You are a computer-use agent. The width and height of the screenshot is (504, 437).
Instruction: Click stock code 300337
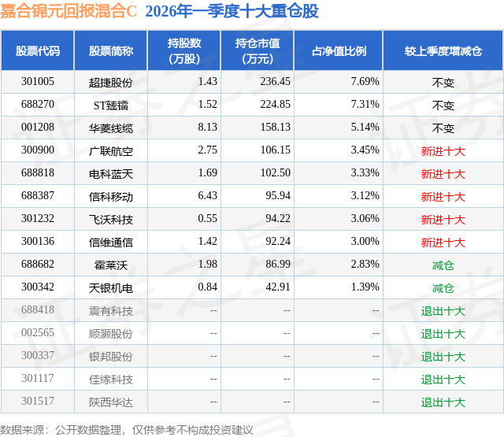coord(38,355)
